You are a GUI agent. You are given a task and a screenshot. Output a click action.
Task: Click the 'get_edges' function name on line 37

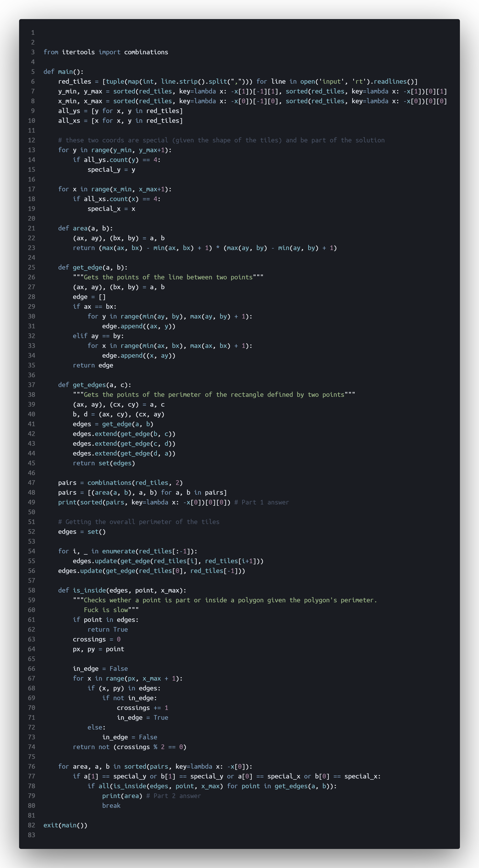89,385
